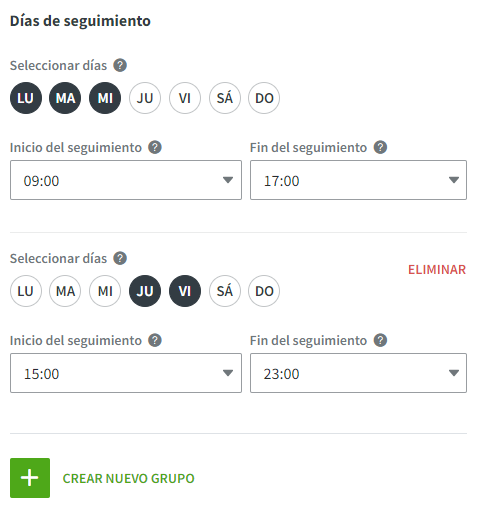Select MI in the second day group

(x=105, y=291)
